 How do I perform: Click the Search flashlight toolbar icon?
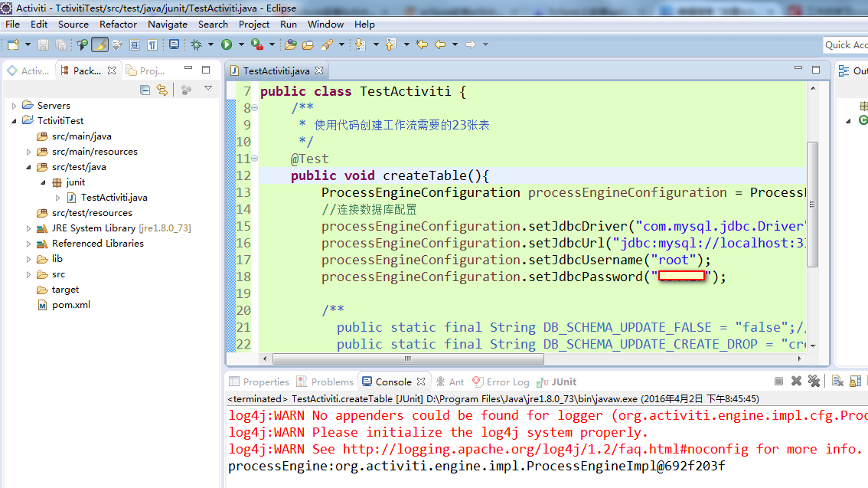[x=327, y=44]
